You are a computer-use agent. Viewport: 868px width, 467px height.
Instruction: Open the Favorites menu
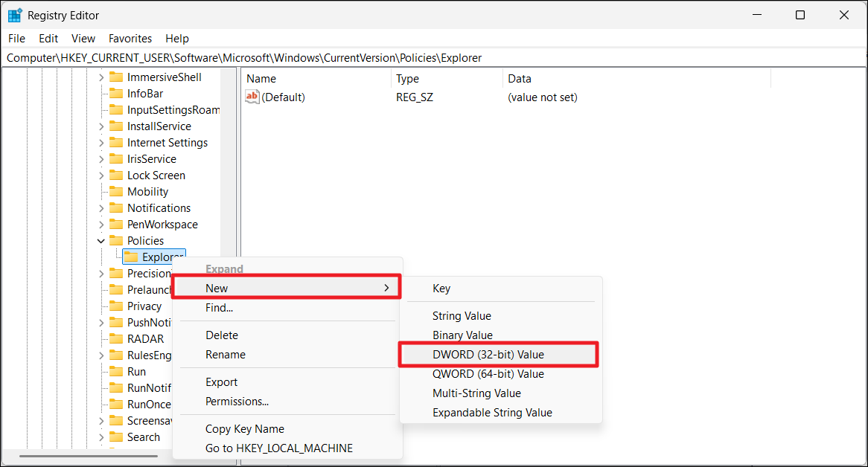130,39
